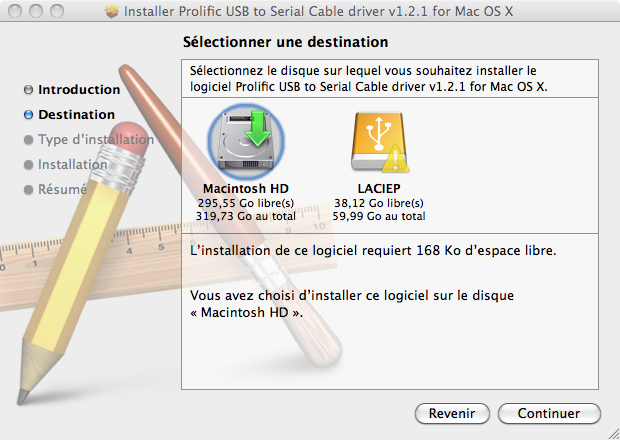Click the '295,55 Go libre(s)' text

tap(246, 203)
